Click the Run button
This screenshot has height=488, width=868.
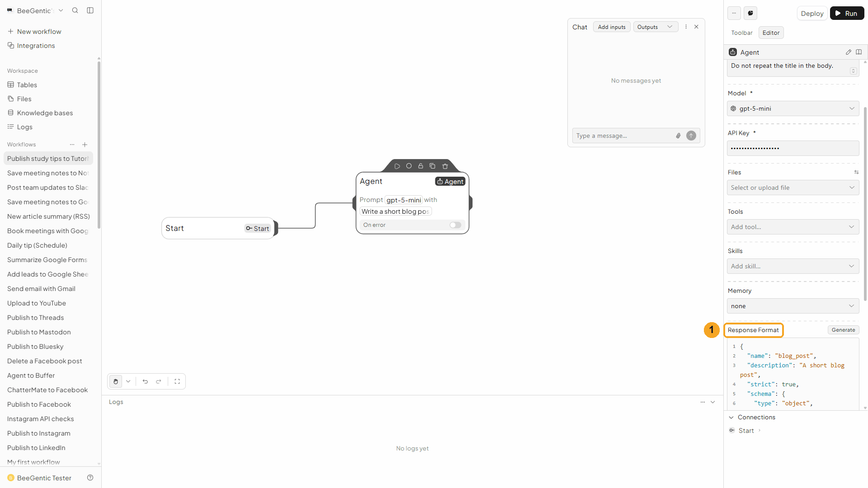click(x=847, y=13)
